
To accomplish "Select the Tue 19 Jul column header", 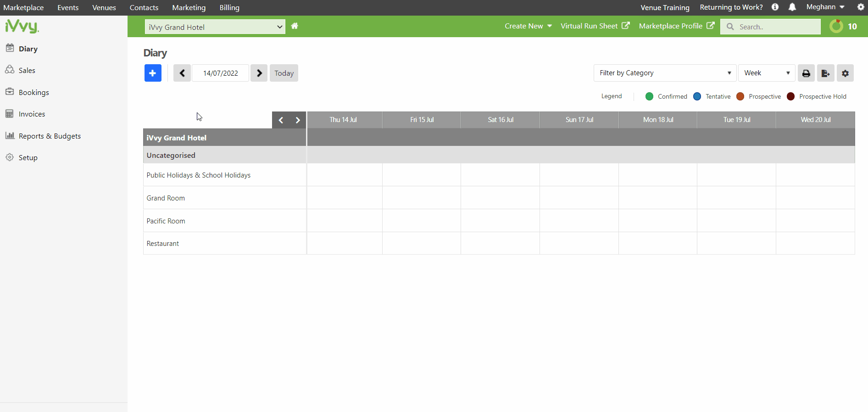I will click(737, 120).
